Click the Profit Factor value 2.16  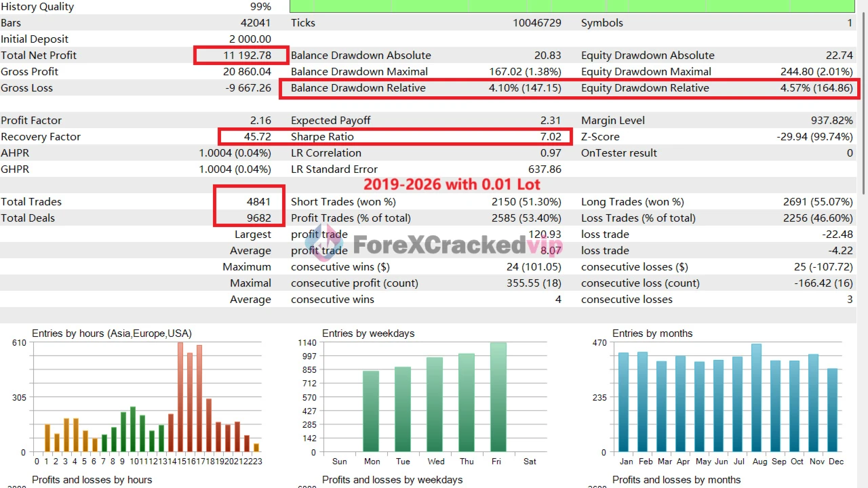coord(260,121)
